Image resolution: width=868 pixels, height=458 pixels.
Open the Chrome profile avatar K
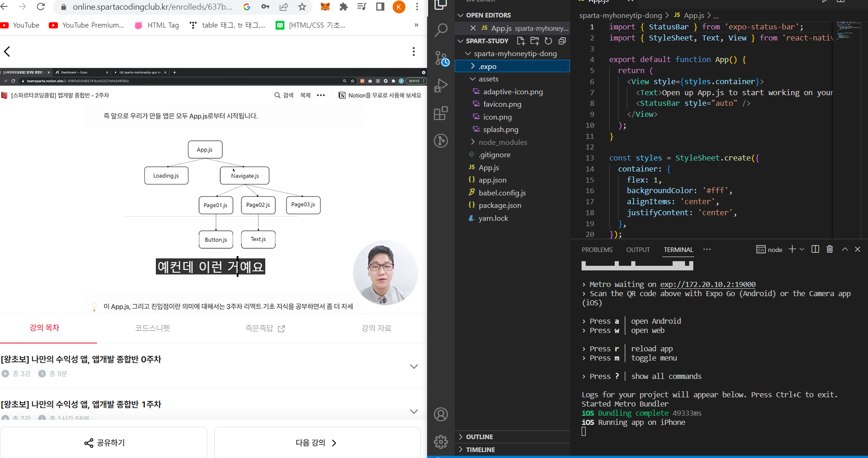pos(399,6)
